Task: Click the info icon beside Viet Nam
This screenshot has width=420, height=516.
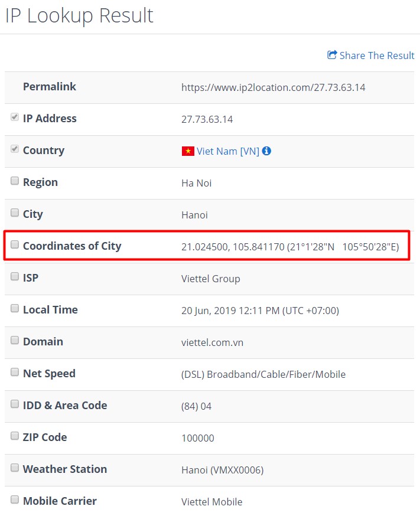Action: 266,151
